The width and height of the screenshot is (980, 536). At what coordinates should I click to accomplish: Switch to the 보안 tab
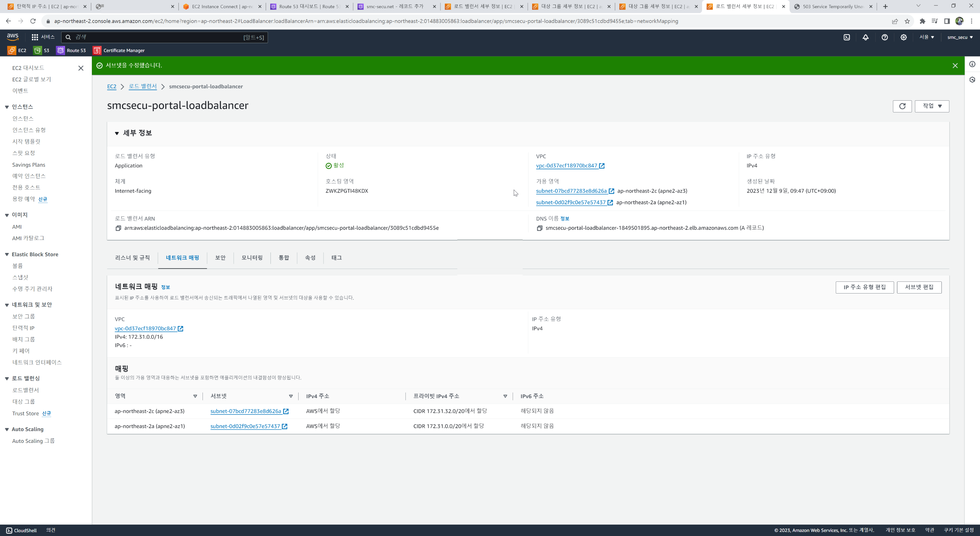pos(220,258)
